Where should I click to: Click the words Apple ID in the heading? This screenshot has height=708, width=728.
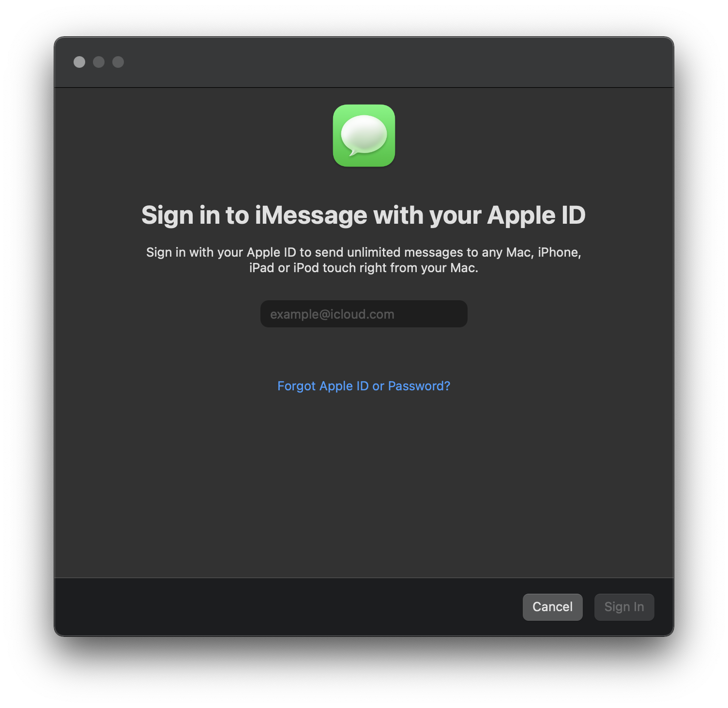(x=536, y=215)
